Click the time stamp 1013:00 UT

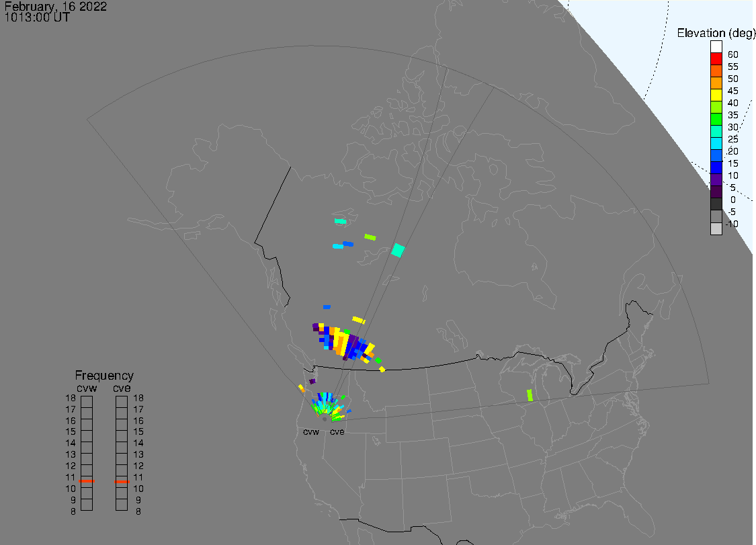coord(37,17)
